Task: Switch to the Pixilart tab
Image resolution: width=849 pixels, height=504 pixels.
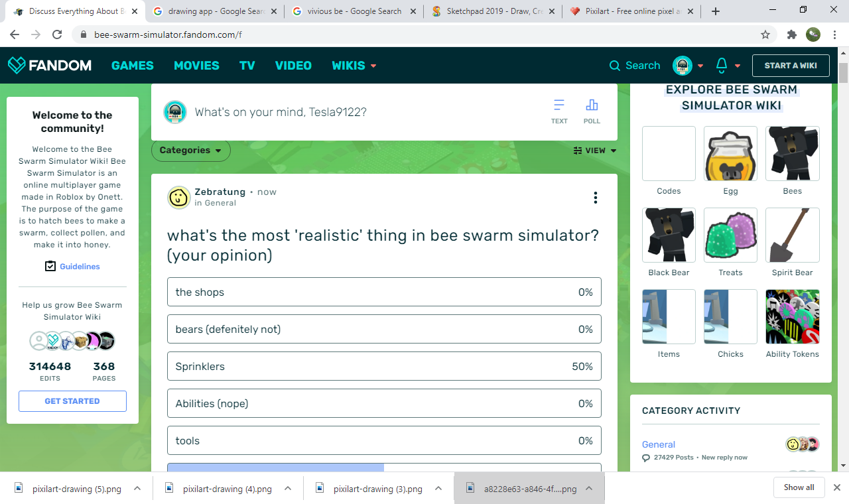Action: coord(630,11)
